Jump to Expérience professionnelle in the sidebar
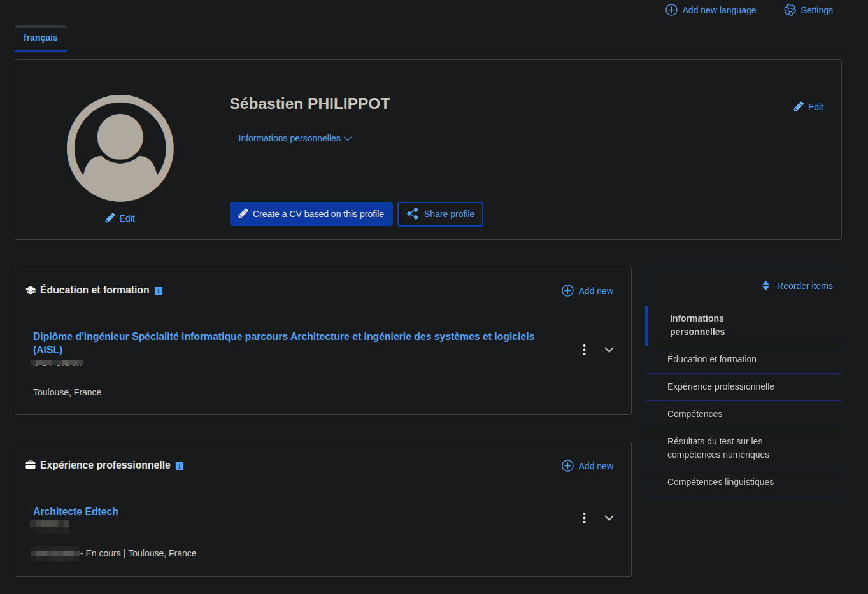This screenshot has width=868, height=594. click(744, 386)
